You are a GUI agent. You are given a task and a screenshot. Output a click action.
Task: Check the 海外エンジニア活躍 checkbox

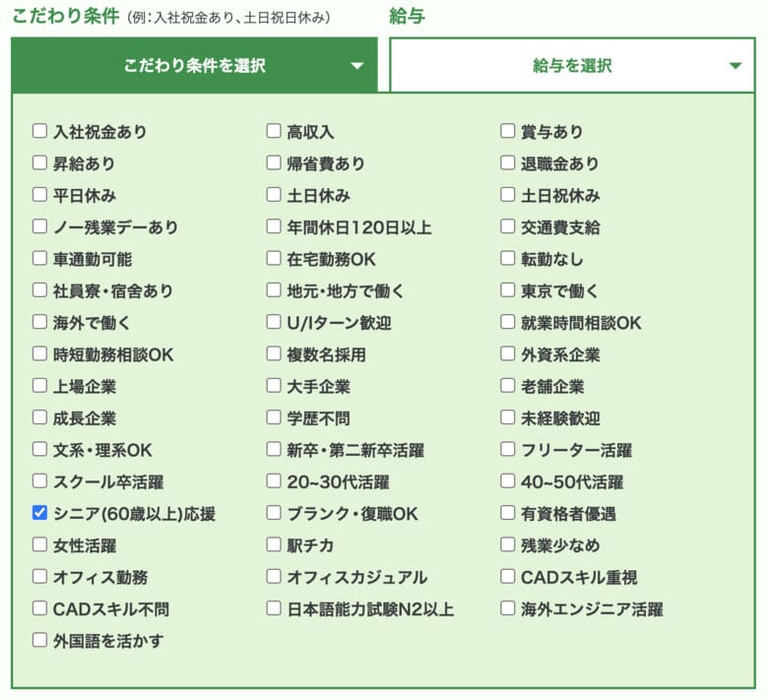[x=507, y=608]
